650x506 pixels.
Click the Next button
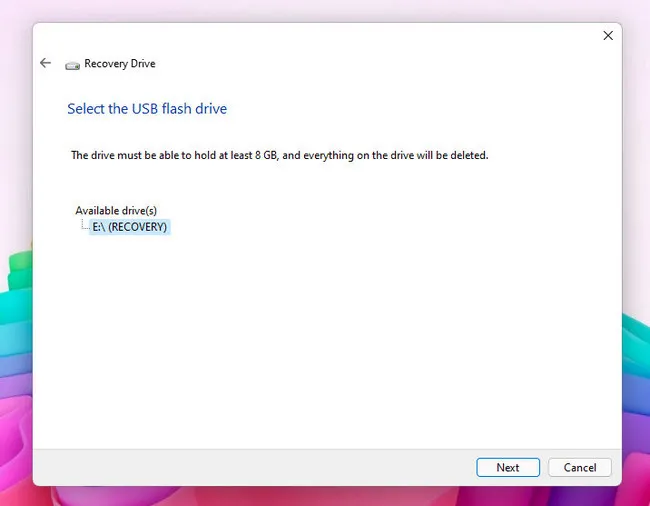(x=507, y=467)
